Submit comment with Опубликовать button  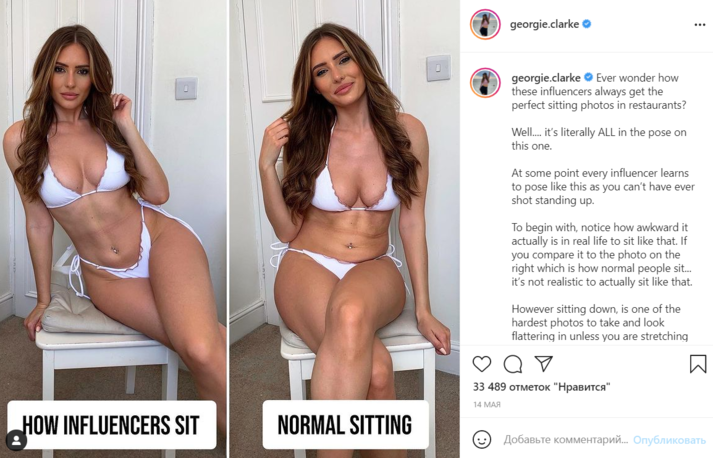tap(669, 440)
